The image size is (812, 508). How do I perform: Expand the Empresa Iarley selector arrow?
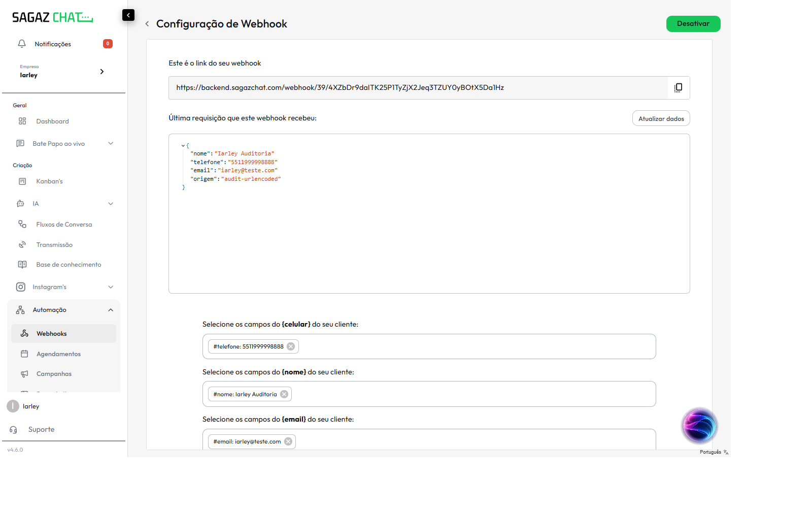coord(102,72)
